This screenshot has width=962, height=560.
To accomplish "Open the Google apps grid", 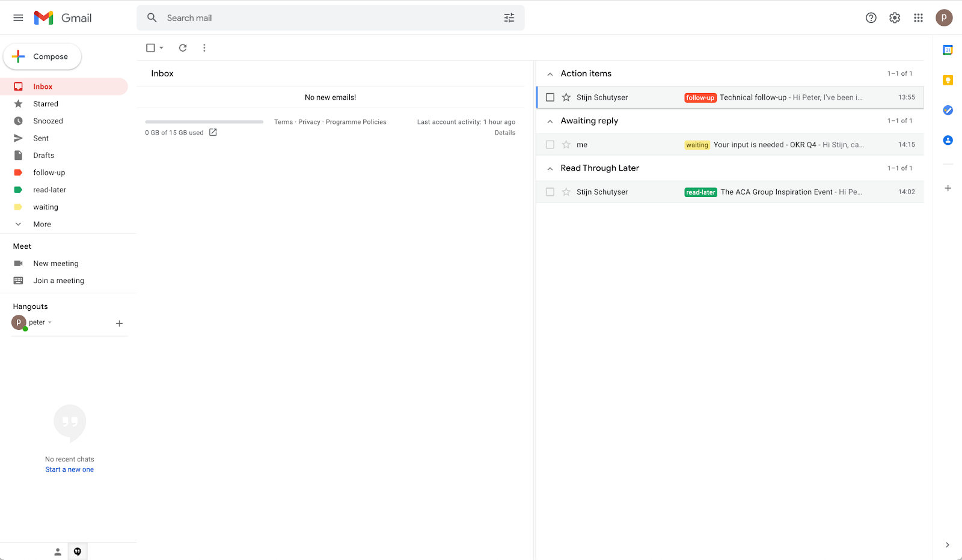I will coord(918,18).
